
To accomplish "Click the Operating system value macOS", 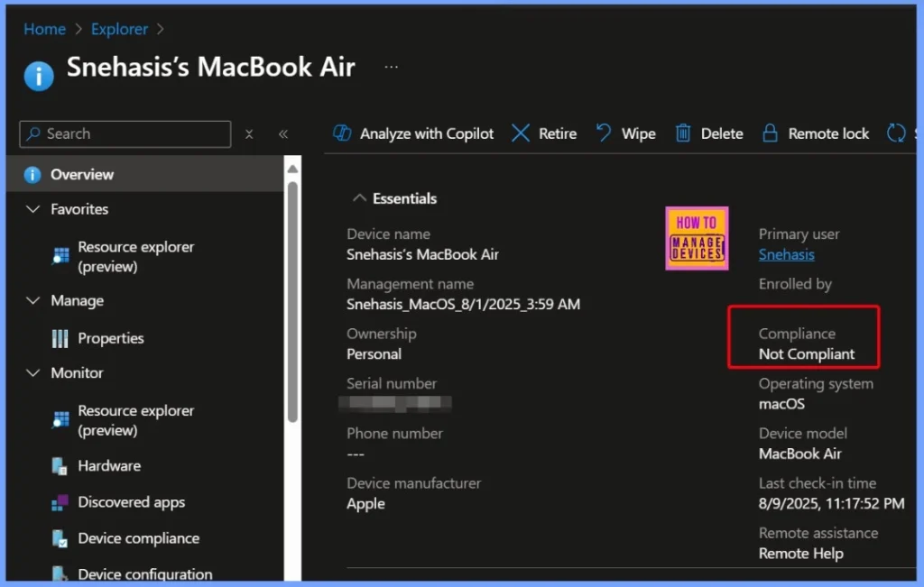I will click(x=781, y=404).
